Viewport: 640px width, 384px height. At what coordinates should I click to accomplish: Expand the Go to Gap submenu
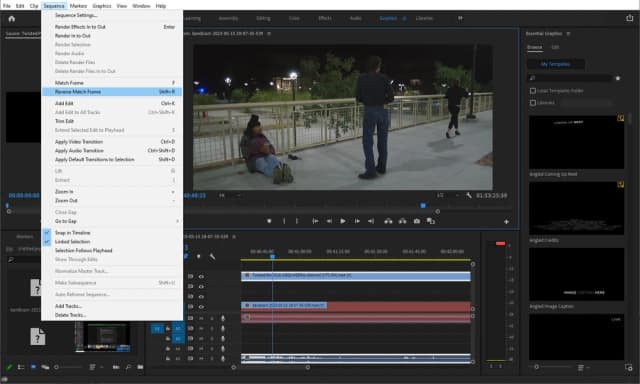(x=112, y=221)
